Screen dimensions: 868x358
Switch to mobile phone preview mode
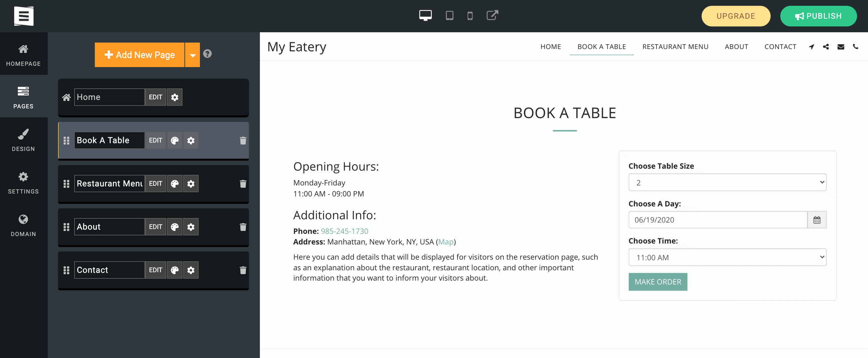[470, 16]
